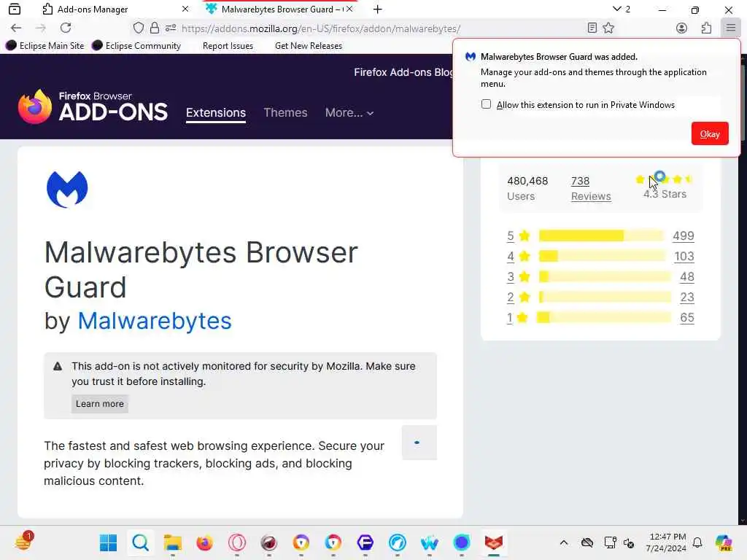The height and width of the screenshot is (560, 747).
Task: Open Eclipse Community bookmark
Action: point(136,46)
